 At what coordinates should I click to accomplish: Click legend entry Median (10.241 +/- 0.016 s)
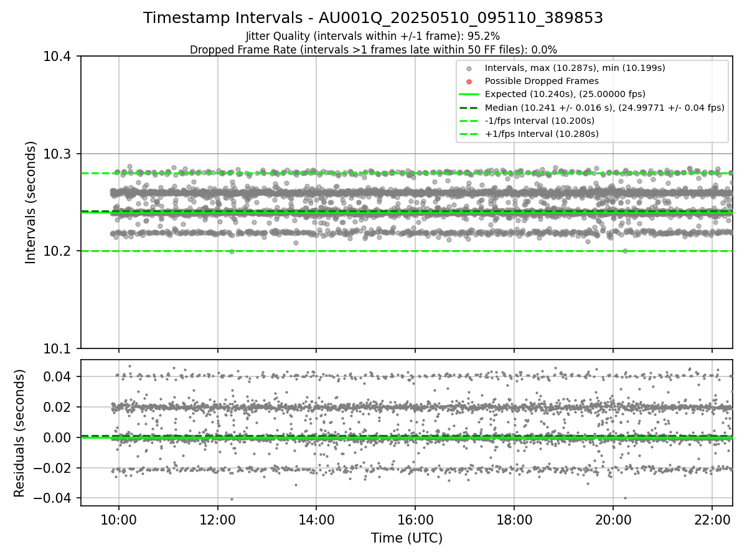[x=604, y=107]
